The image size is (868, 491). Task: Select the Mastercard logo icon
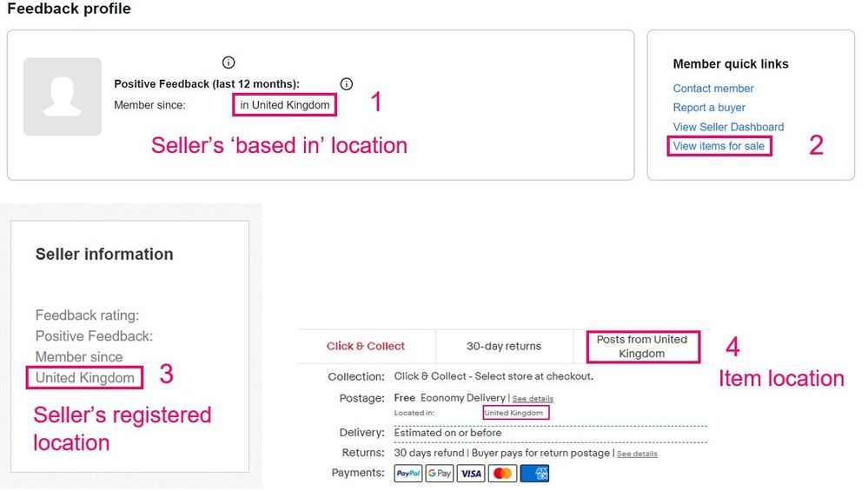click(x=502, y=474)
